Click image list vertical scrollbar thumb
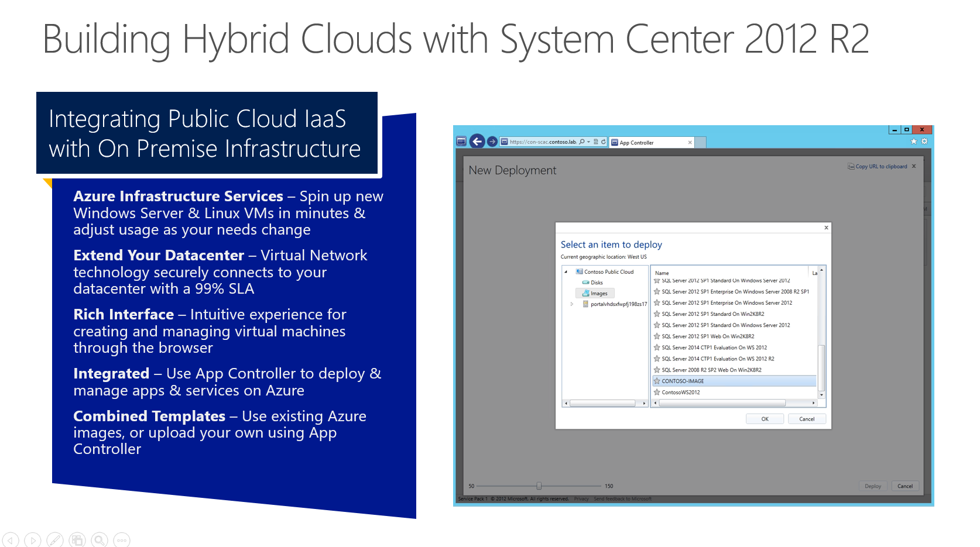Image resolution: width=980 pixels, height=547 pixels. 821,367
